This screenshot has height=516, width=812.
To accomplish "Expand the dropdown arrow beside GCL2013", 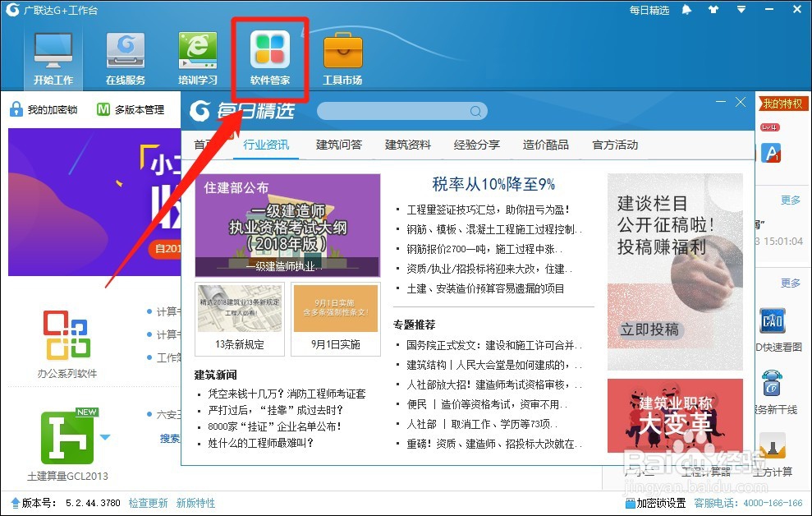I will click(x=105, y=437).
